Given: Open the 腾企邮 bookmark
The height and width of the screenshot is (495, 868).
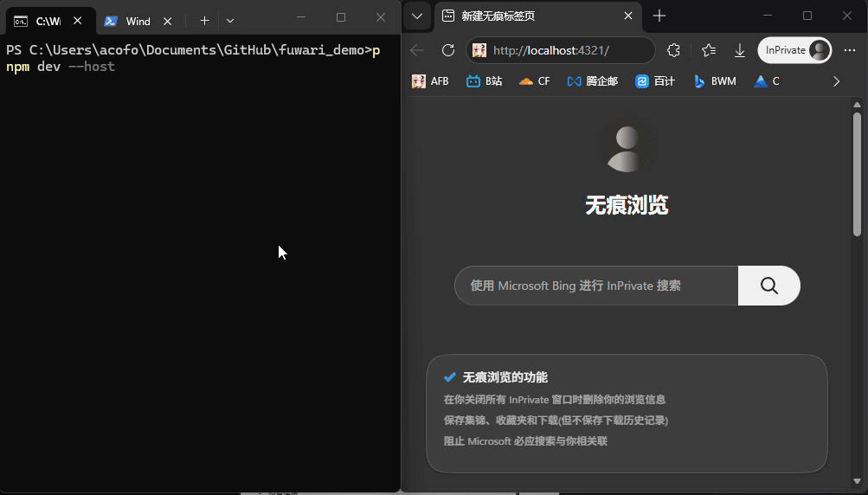Looking at the screenshot, I should tap(592, 81).
